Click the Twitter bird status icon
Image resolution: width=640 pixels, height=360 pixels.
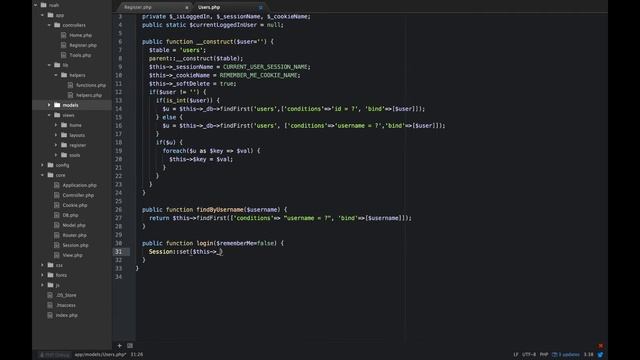tap(600, 355)
